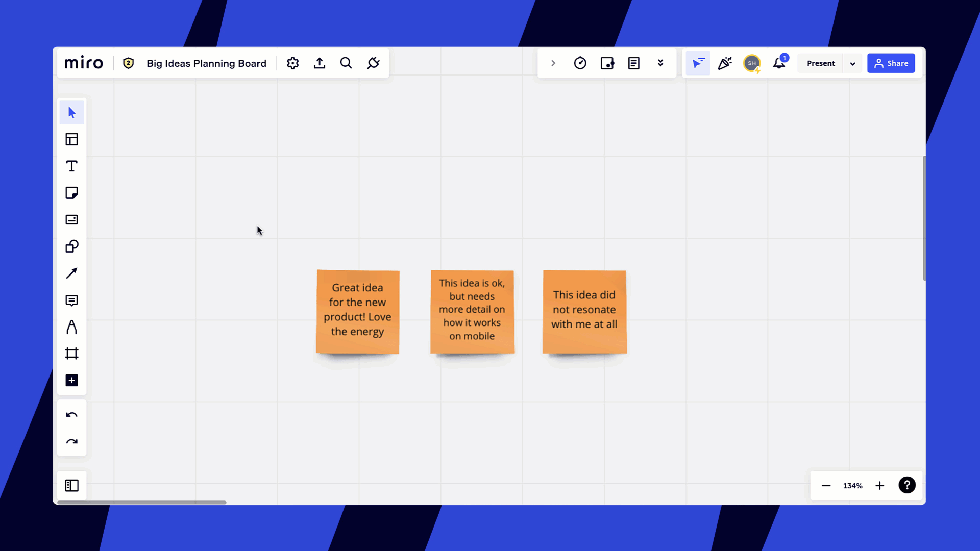980x551 pixels.
Task: Click the vertical scrollbar thumb
Action: click(x=924, y=218)
